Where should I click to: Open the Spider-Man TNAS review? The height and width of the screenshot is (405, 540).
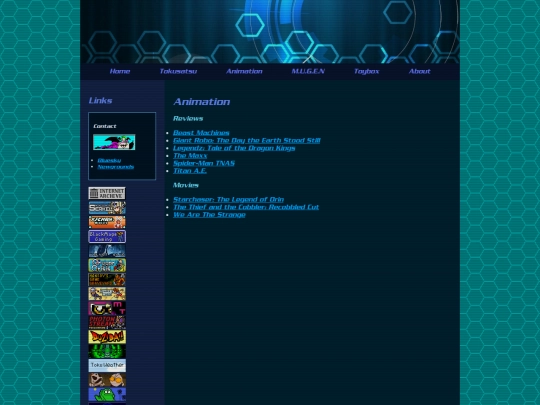click(x=204, y=163)
